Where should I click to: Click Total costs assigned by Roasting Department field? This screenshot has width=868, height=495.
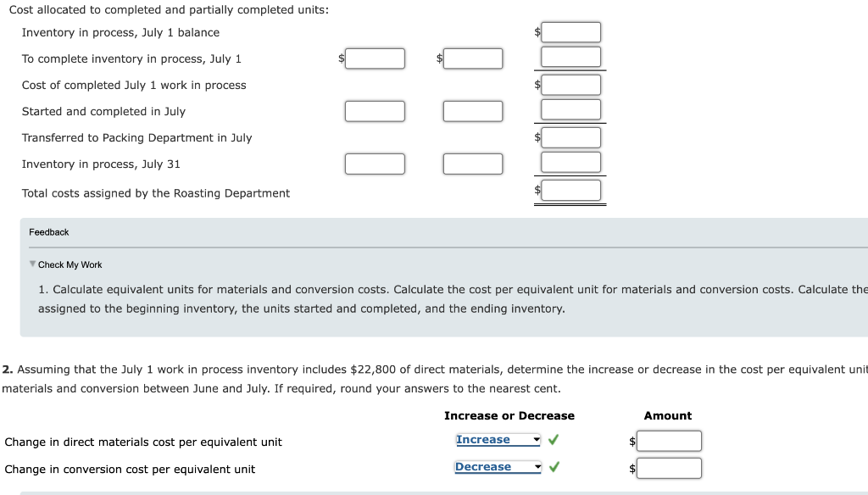click(570, 190)
